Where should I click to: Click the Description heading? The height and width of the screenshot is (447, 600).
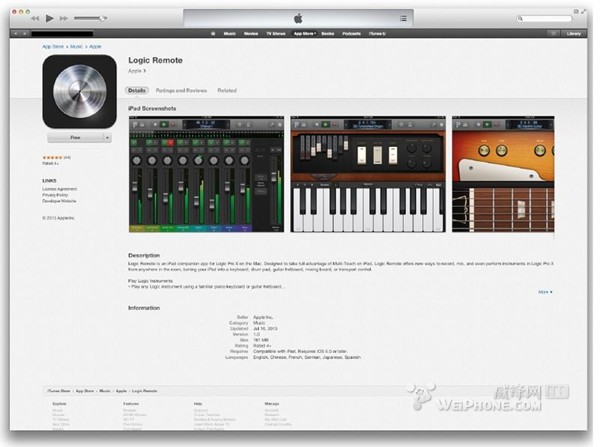[144, 255]
